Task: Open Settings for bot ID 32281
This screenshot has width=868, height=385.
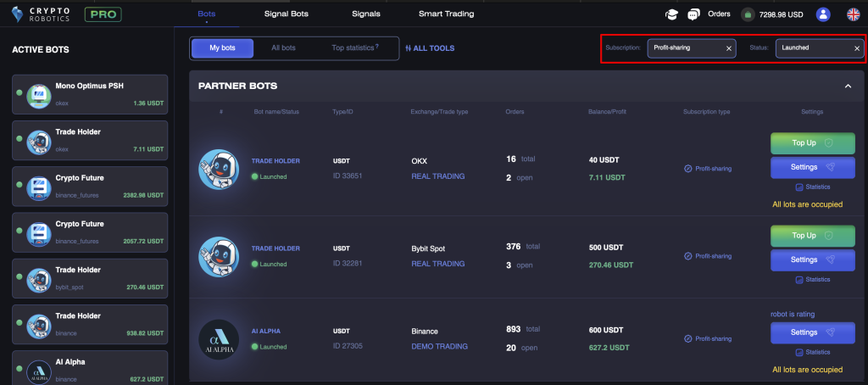Action: pos(813,259)
